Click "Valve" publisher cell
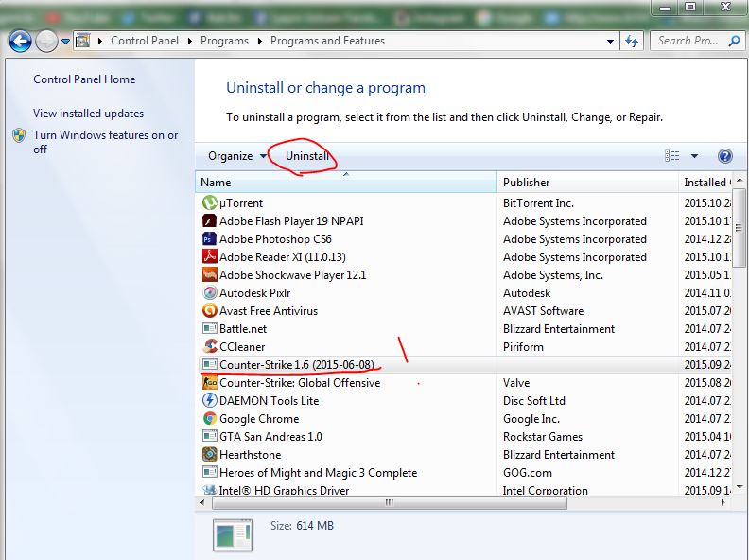The image size is (749, 560). pos(516,383)
